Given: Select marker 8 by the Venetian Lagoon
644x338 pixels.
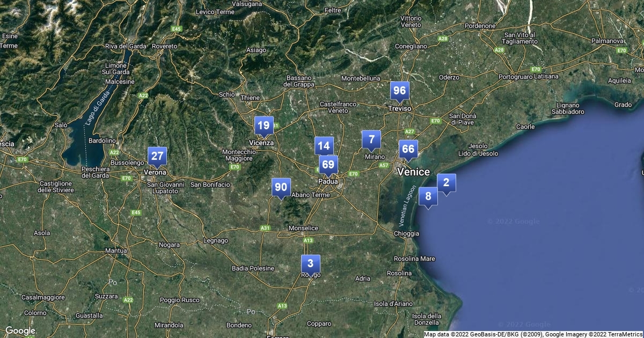Looking at the screenshot, I should click(x=428, y=196).
